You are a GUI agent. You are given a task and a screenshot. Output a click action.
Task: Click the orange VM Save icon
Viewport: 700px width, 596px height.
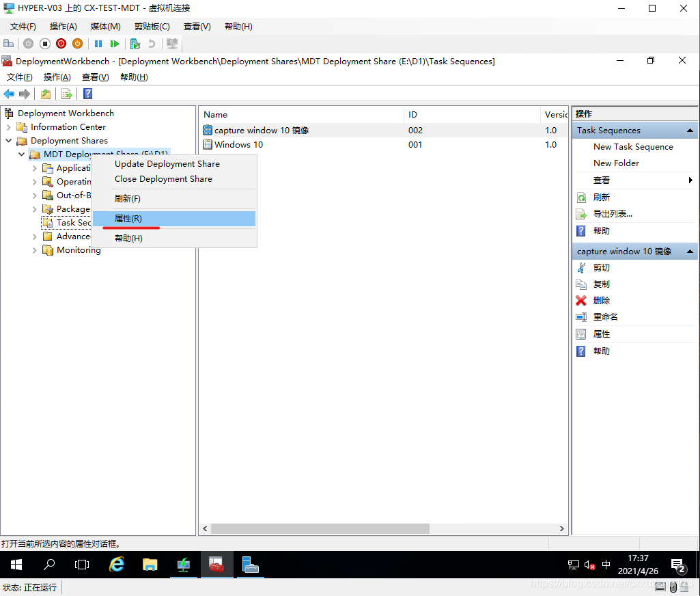[77, 44]
